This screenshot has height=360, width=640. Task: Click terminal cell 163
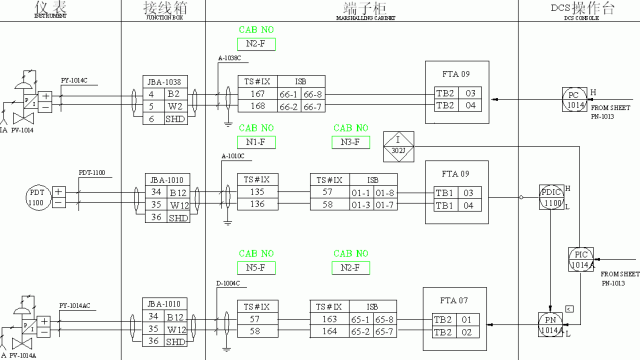point(330,319)
